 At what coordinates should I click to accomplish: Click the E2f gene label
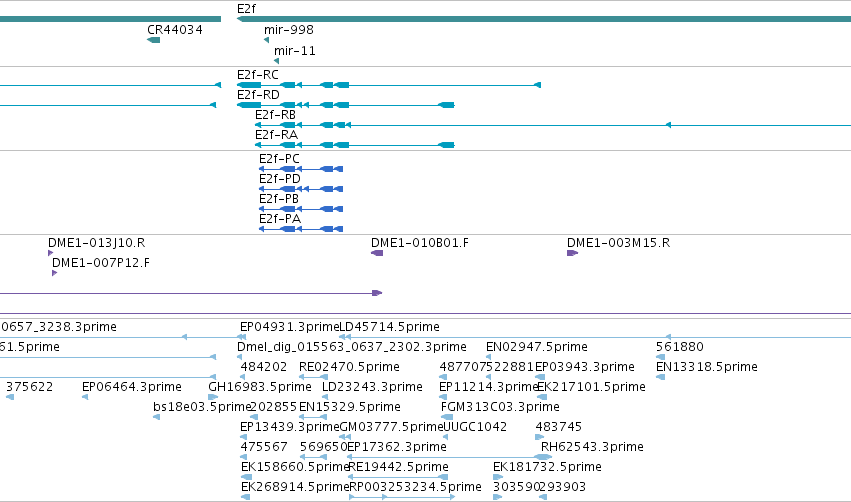[246, 9]
